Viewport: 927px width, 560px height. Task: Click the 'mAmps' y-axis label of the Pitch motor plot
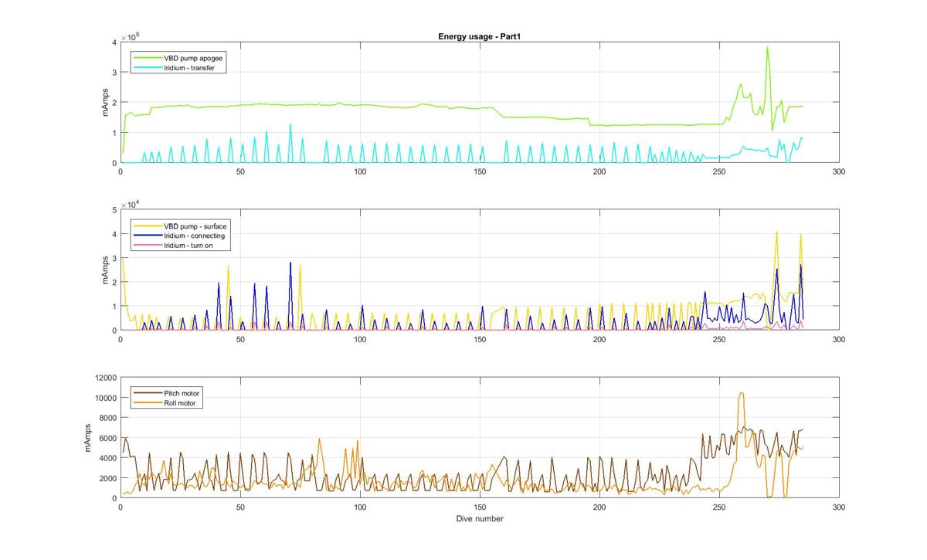click(88, 438)
